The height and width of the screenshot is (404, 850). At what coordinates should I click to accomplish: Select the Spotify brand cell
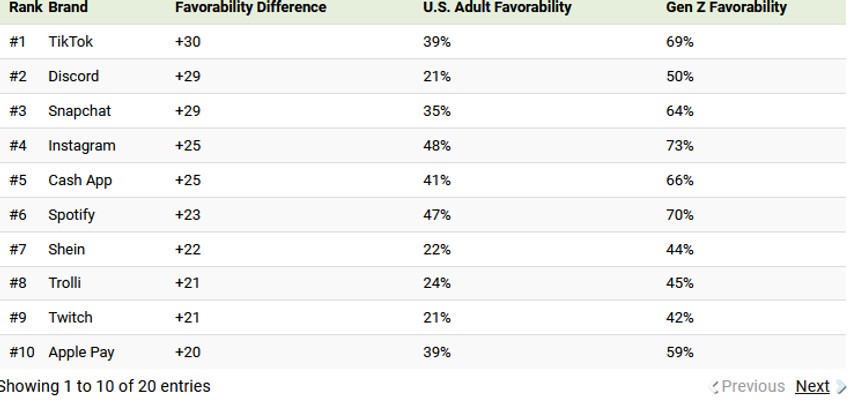(71, 214)
